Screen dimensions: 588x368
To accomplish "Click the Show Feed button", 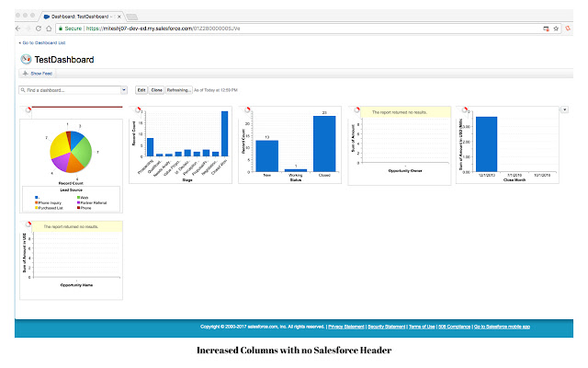I will (x=37, y=74).
